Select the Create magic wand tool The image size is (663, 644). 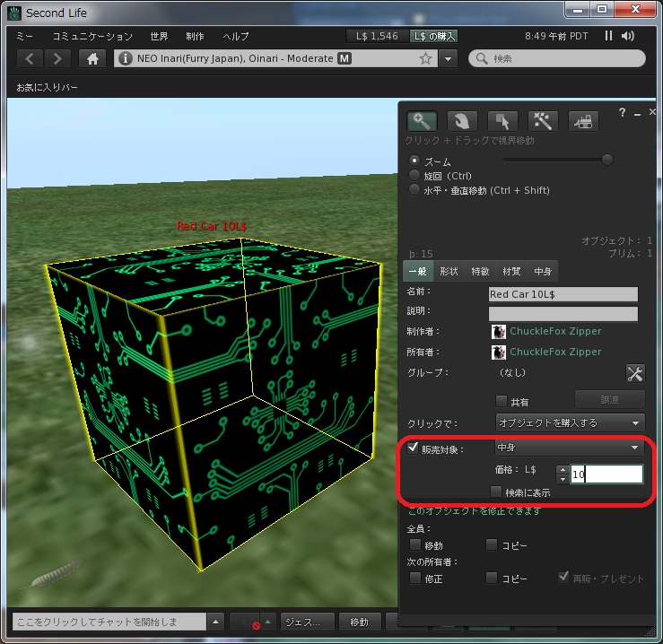coord(543,121)
